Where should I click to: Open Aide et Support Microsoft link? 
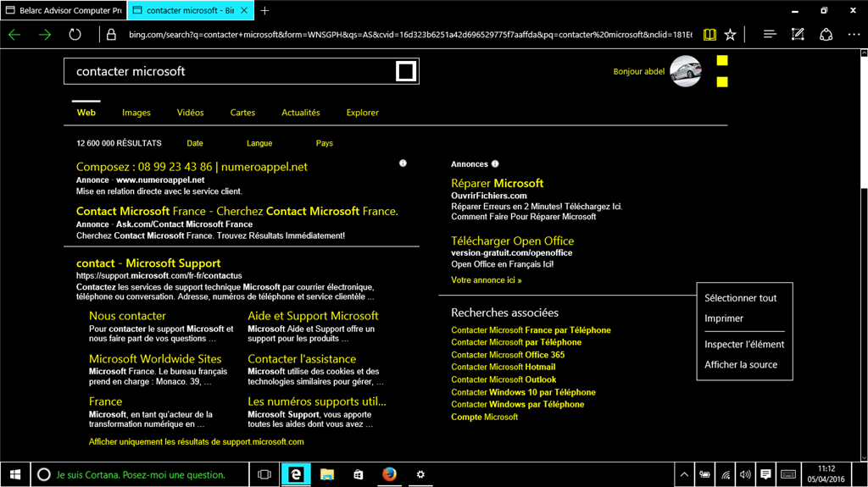313,315
